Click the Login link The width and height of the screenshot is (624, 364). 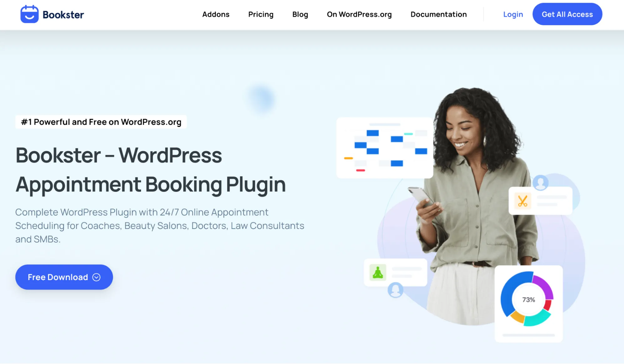coord(513,14)
